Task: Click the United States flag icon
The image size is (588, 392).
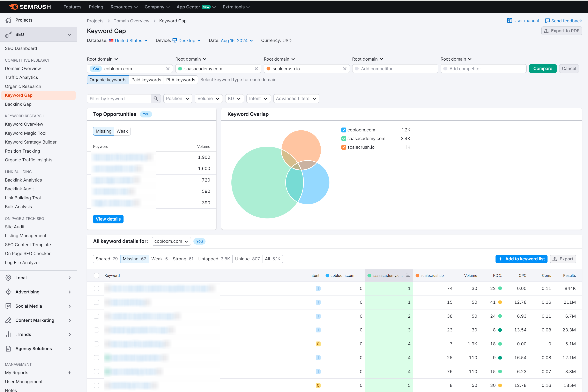Action: click(111, 40)
